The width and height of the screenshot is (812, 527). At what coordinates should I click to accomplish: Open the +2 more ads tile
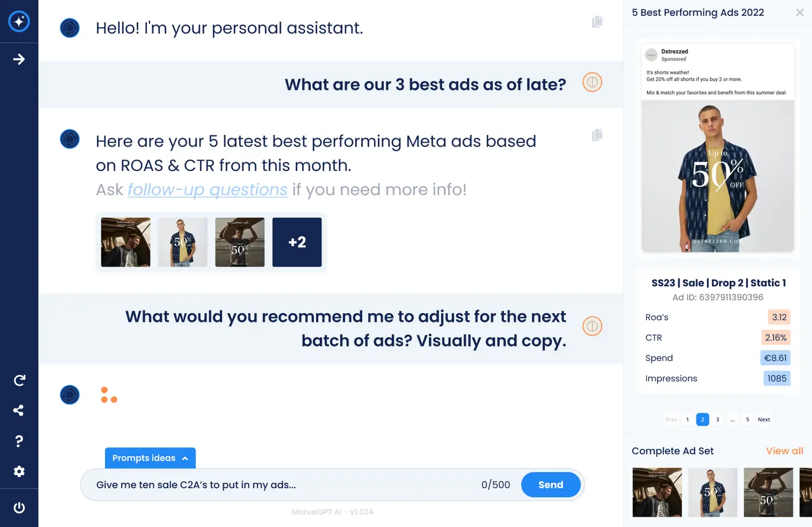tap(297, 242)
